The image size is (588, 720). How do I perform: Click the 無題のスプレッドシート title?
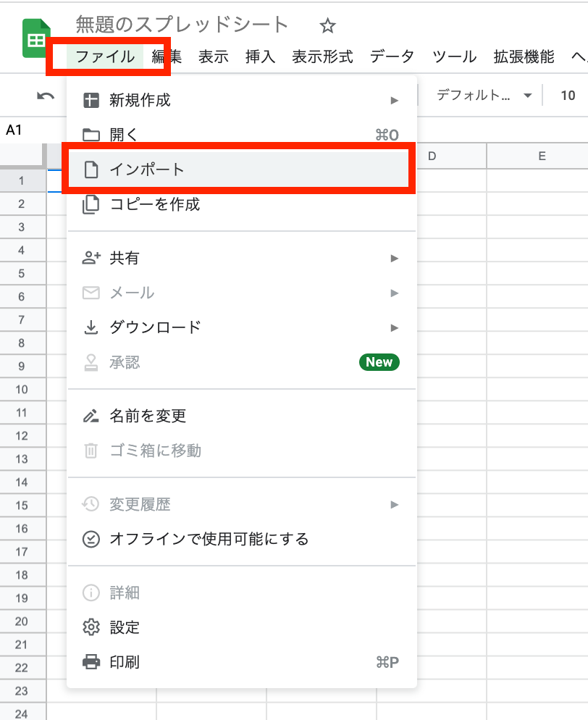[x=182, y=25]
